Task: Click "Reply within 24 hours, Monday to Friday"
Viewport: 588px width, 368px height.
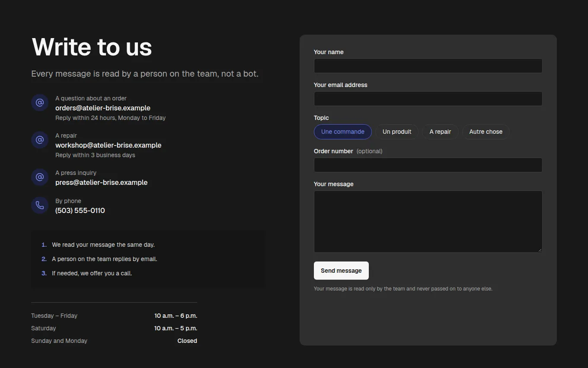Action: tap(110, 118)
